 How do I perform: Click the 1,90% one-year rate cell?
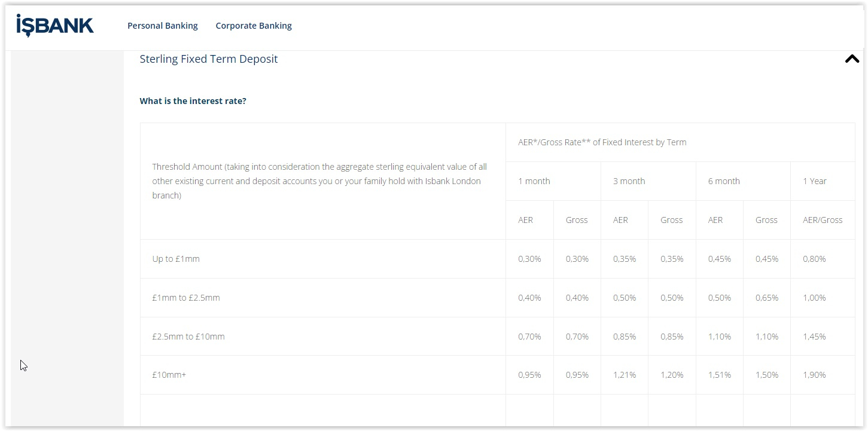tap(814, 375)
